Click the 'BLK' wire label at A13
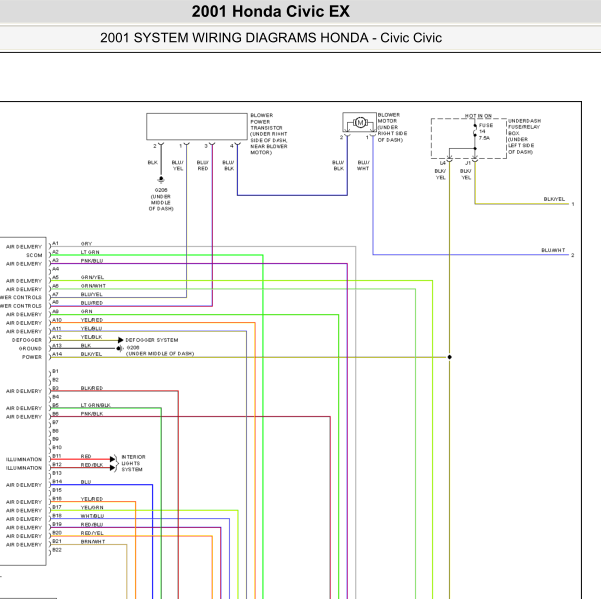This screenshot has height=599, width=601. click(x=86, y=345)
